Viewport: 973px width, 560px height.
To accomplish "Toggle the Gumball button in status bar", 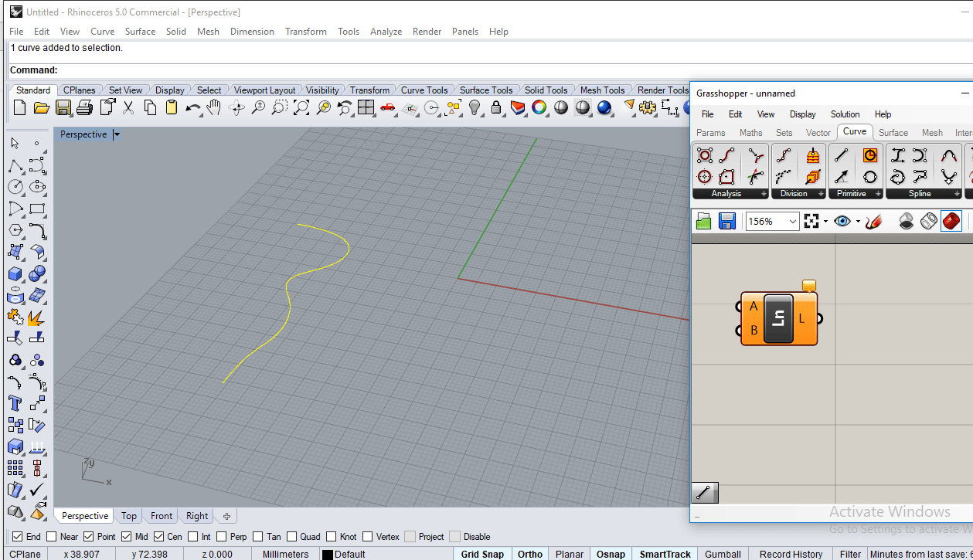I will 723,554.
